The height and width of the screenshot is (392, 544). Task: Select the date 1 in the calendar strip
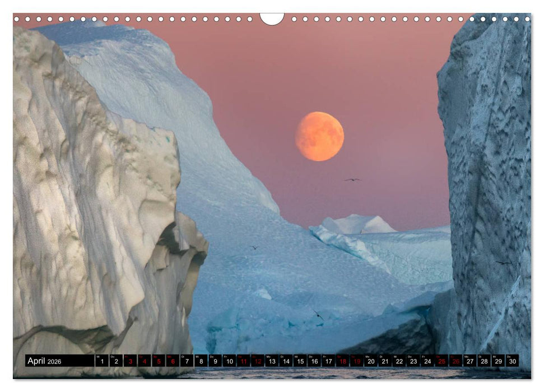tap(102, 360)
